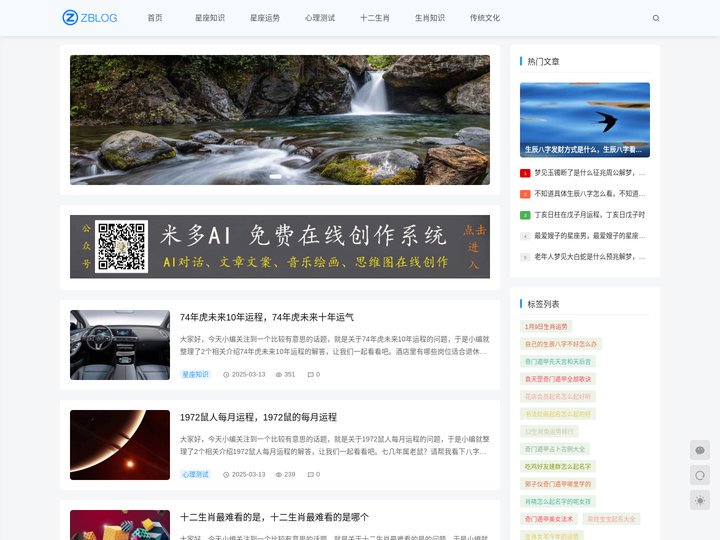Open hot article 丁亥日柱在戊子月运程
The height and width of the screenshot is (540, 720).
(x=590, y=215)
